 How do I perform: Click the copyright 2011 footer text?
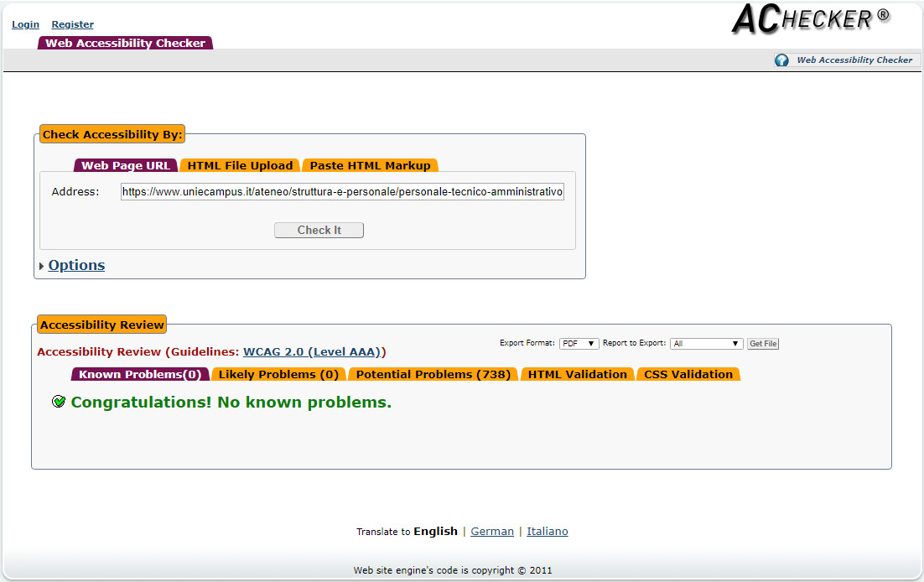(x=453, y=570)
